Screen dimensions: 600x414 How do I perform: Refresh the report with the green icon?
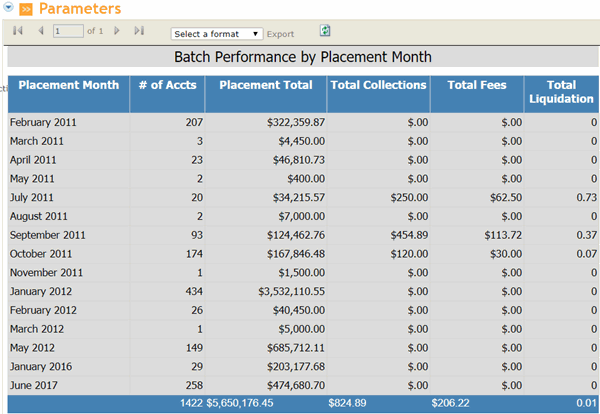[x=325, y=32]
